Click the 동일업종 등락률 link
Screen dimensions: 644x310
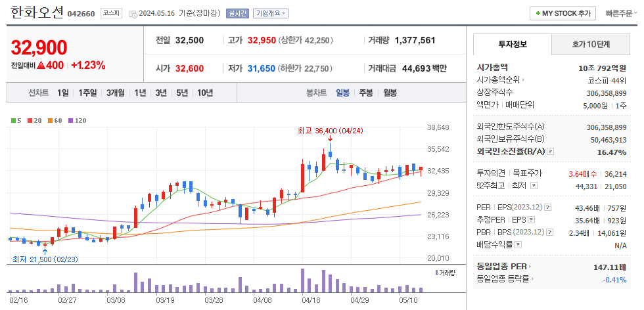tap(503, 279)
